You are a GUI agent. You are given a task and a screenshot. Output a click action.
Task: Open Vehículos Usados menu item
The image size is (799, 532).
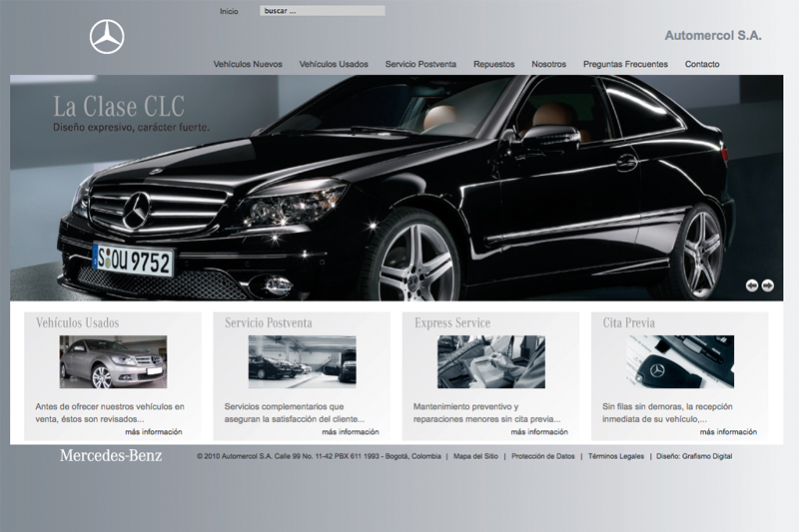[334, 64]
